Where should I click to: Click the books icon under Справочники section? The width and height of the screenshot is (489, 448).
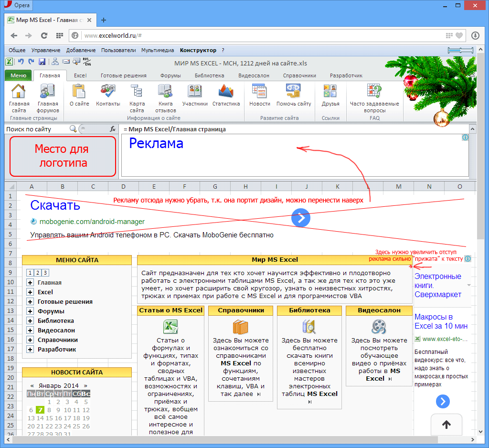point(241,327)
